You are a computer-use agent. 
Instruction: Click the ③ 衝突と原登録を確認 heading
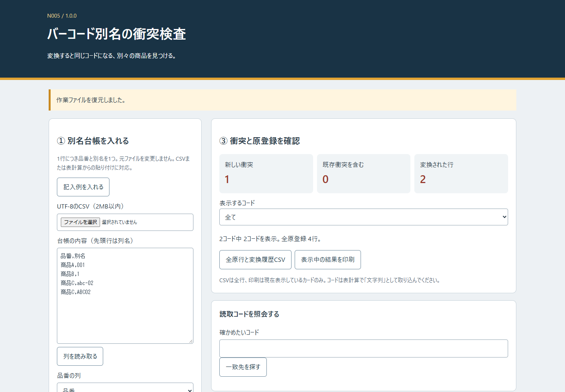coord(260,141)
